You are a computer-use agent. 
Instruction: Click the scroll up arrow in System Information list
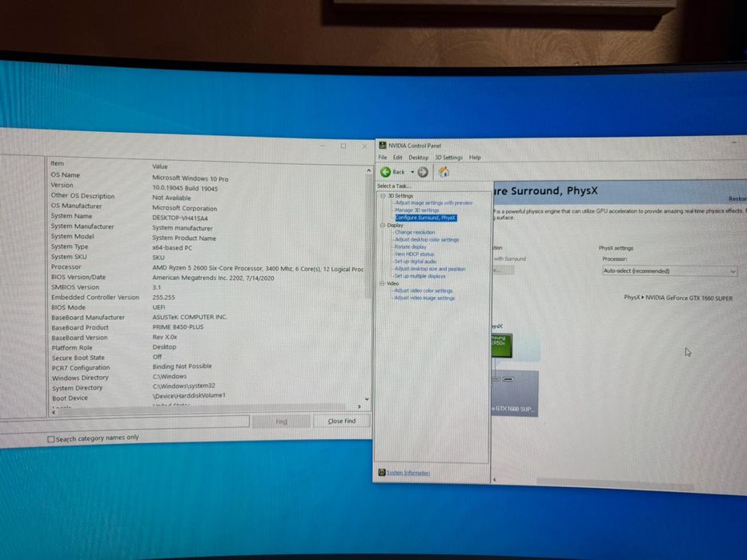click(x=368, y=170)
